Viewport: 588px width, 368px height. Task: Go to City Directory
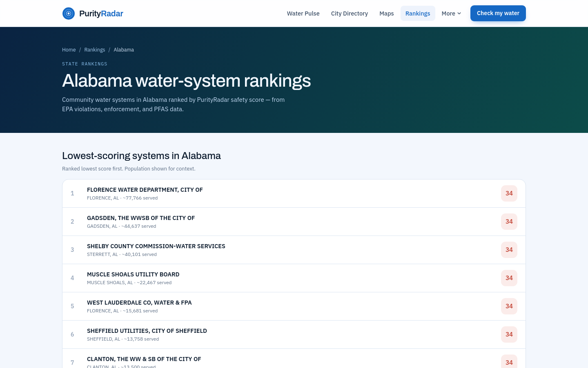point(350,13)
